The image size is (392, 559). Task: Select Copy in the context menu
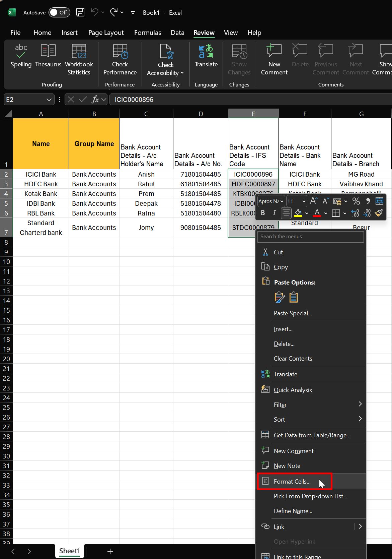coord(311,267)
